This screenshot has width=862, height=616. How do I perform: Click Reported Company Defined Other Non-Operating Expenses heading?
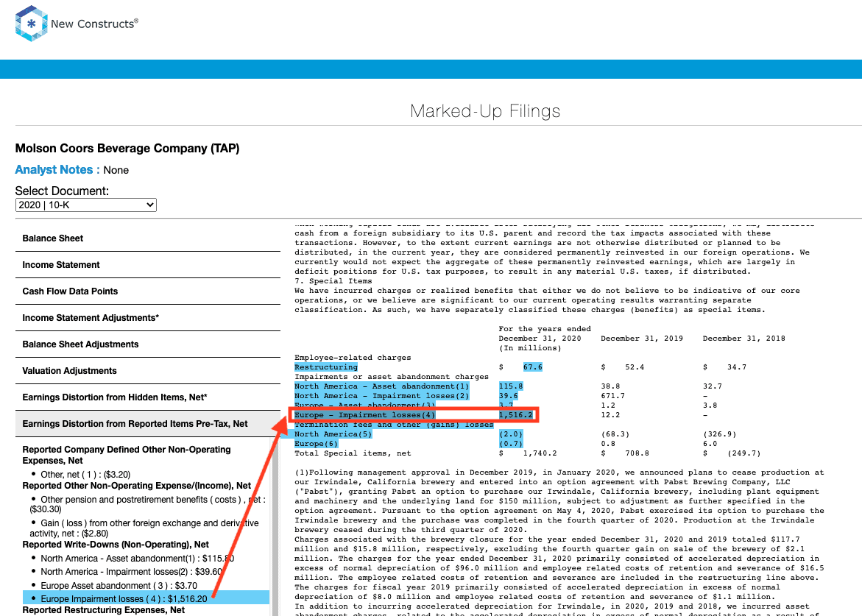pos(127,455)
